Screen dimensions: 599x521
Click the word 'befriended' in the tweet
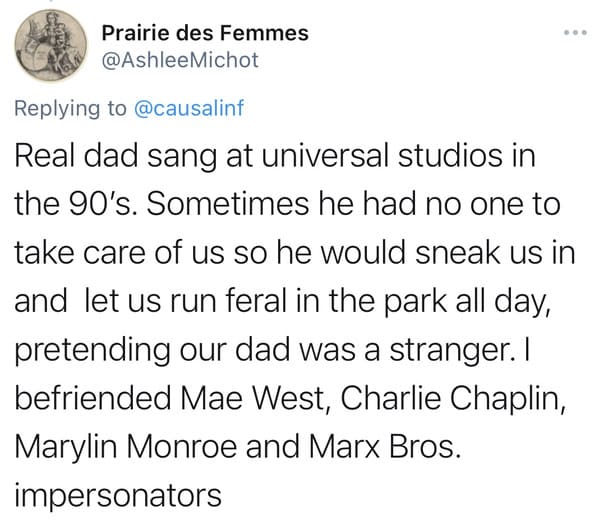[93, 398]
